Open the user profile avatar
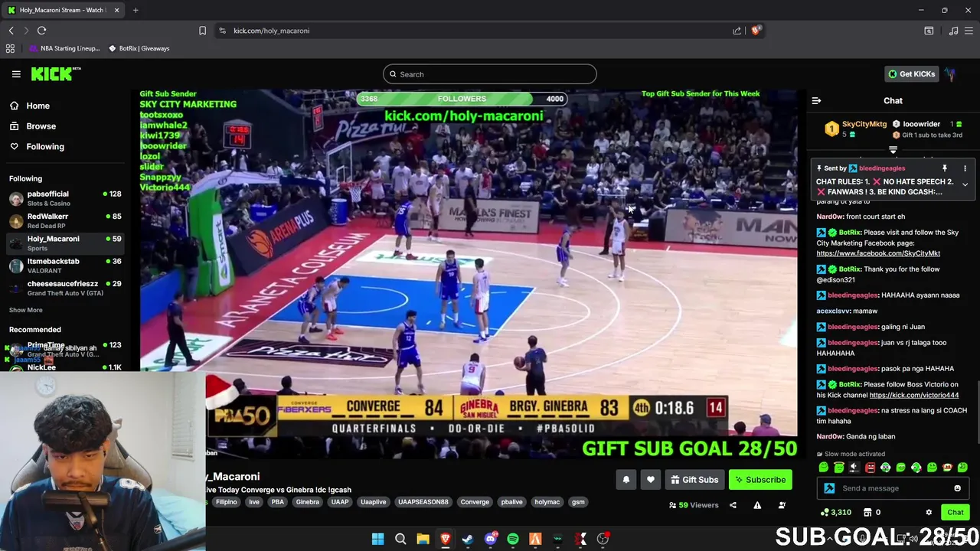 click(x=950, y=74)
